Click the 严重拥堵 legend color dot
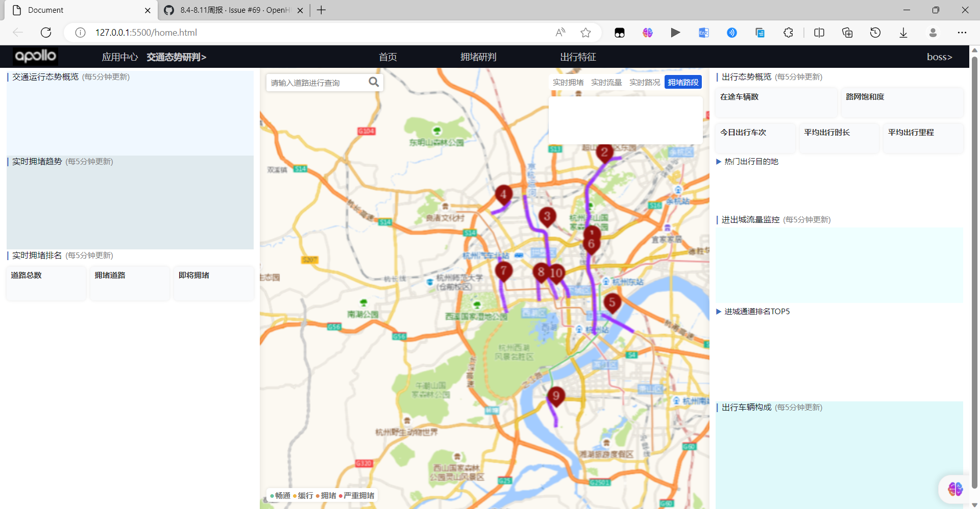980x509 pixels. coord(341,495)
